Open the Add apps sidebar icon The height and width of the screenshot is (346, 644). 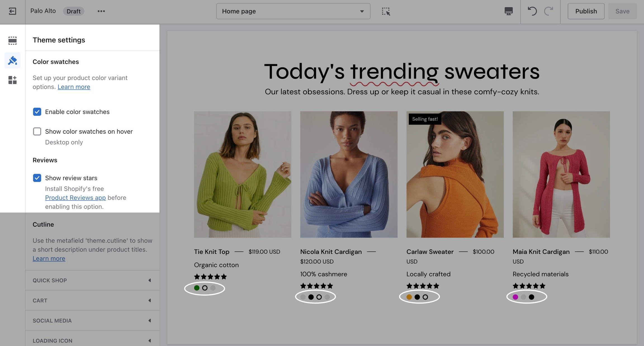12,80
